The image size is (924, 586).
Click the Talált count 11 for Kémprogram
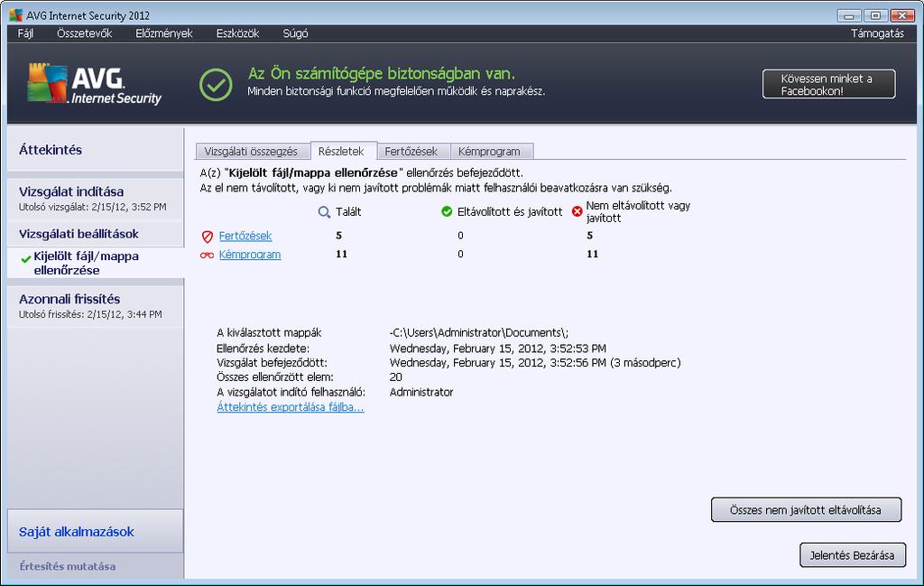(x=342, y=254)
